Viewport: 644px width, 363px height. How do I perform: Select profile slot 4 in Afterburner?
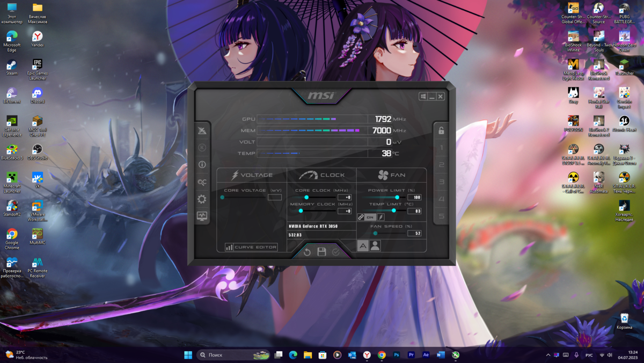click(441, 199)
